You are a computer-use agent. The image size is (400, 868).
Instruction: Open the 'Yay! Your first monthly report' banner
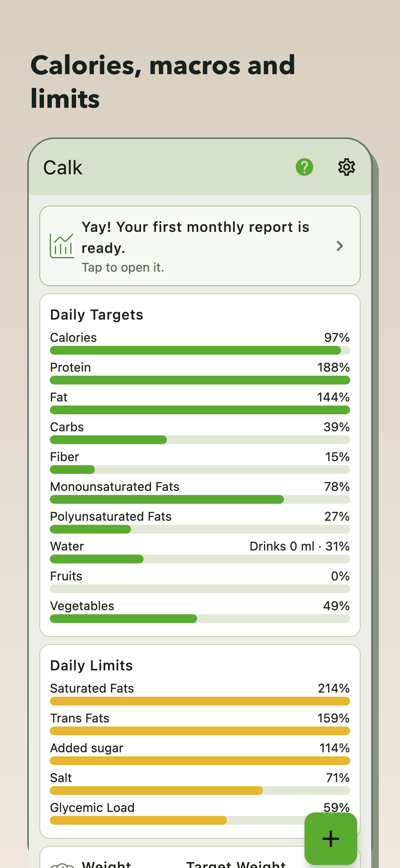click(200, 246)
